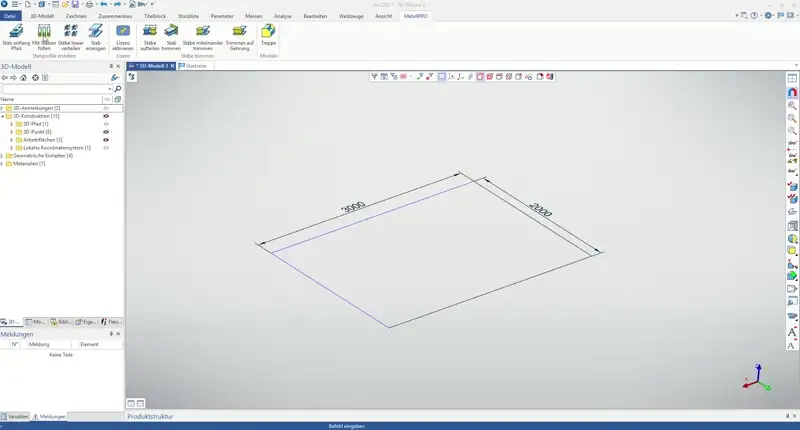Switch to the Variablen panel tab

tap(15, 416)
